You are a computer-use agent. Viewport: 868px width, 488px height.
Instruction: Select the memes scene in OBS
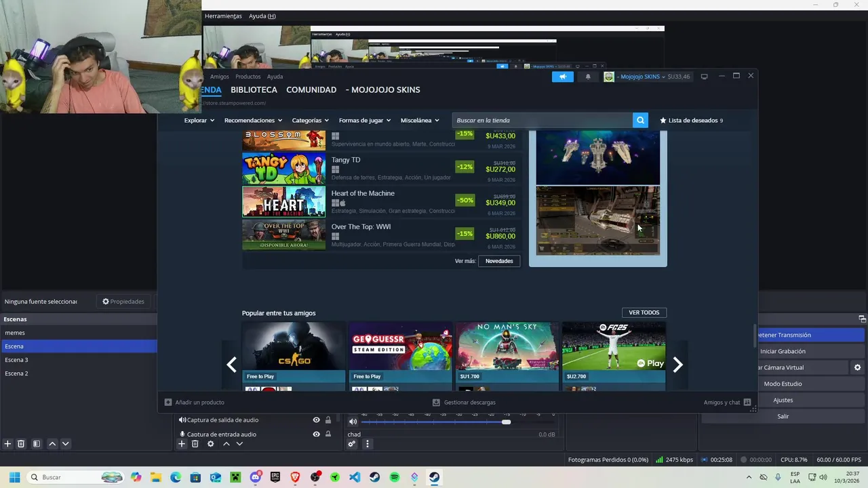tap(79, 333)
